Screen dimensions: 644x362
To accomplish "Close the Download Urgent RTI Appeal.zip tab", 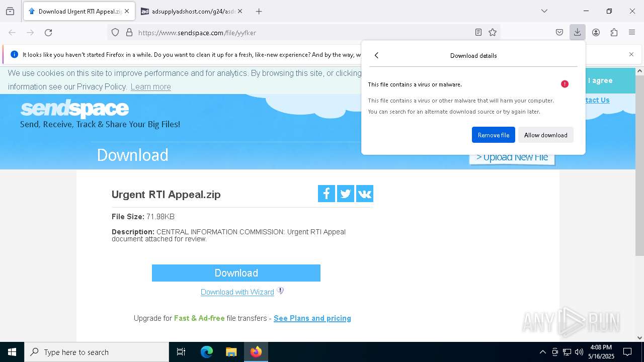I will [127, 11].
